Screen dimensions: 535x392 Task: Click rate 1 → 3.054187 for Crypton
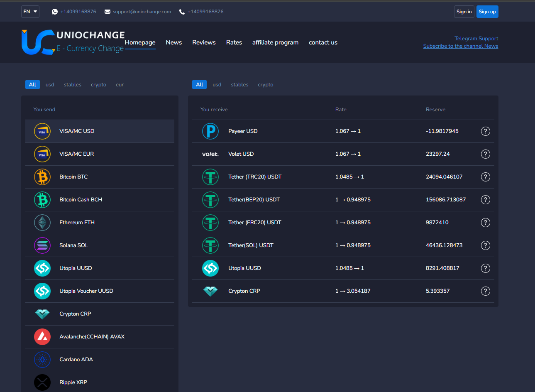pos(353,291)
